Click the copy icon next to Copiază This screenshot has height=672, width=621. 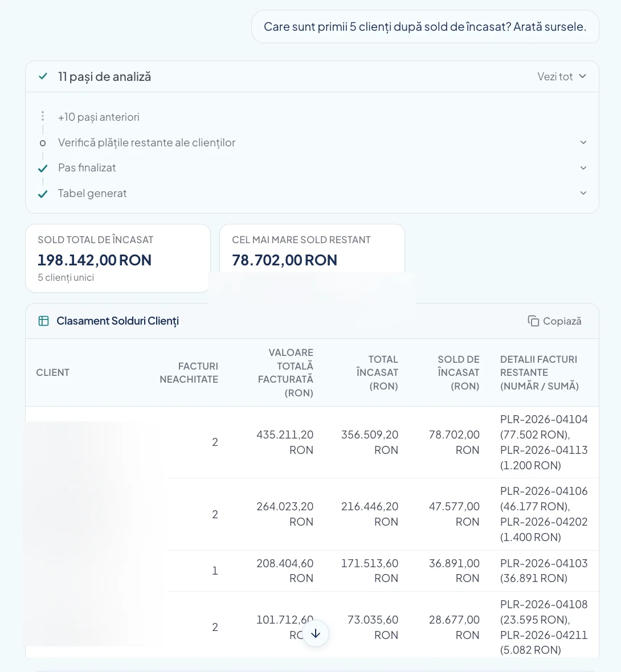tap(533, 321)
